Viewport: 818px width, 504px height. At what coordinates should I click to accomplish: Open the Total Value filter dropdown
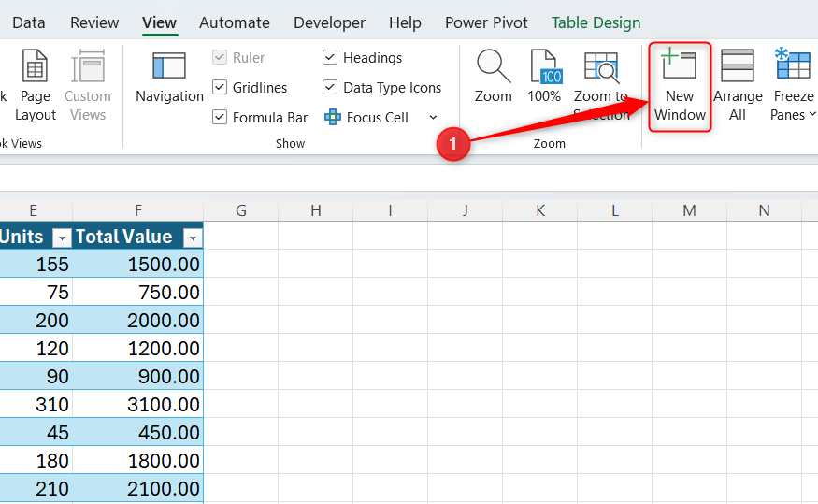pyautogui.click(x=193, y=238)
